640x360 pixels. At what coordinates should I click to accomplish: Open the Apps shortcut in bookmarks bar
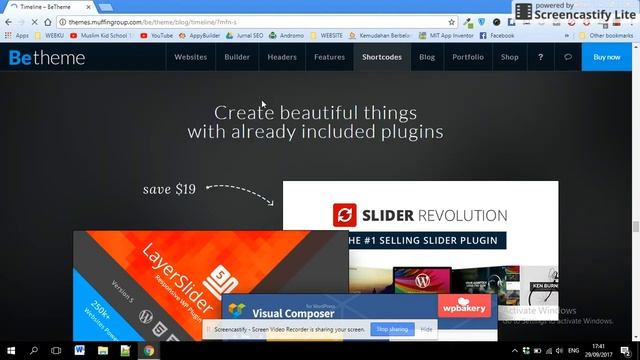[17, 36]
